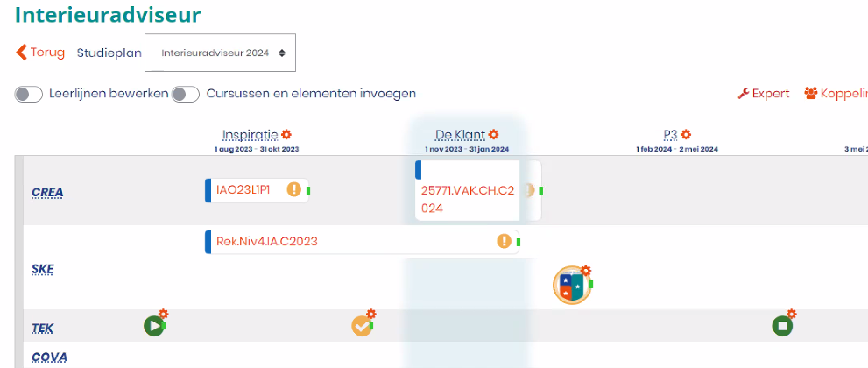Image resolution: width=868 pixels, height=368 pixels.
Task: Click the green stop icon in TEK row
Action: pyautogui.click(x=782, y=326)
